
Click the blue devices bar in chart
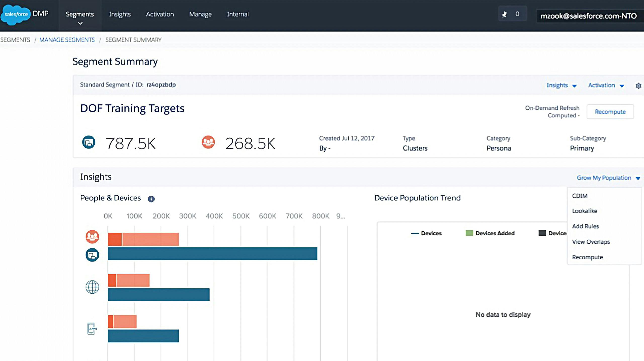pyautogui.click(x=213, y=254)
